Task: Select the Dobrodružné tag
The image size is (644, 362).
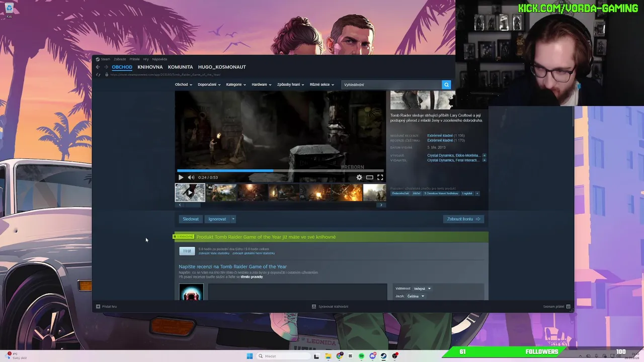Action: (400, 194)
